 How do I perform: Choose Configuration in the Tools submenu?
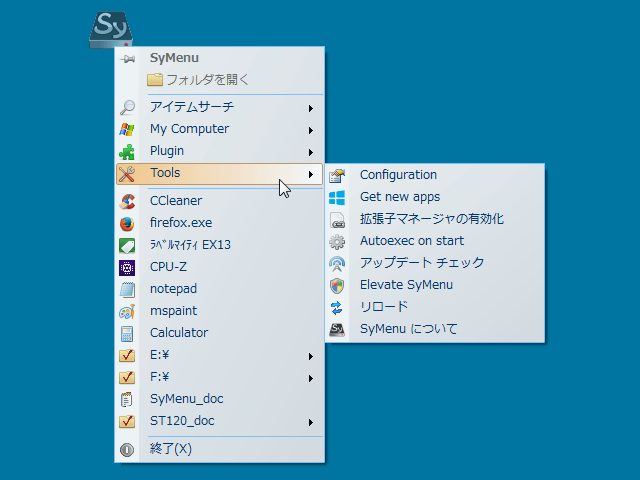pyautogui.click(x=435, y=176)
